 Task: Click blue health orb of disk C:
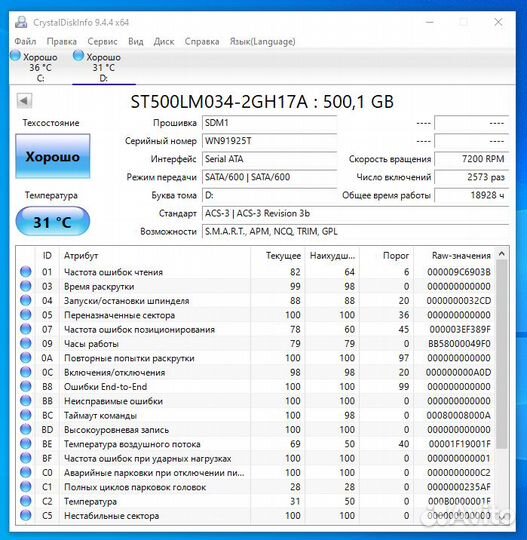tap(16, 56)
